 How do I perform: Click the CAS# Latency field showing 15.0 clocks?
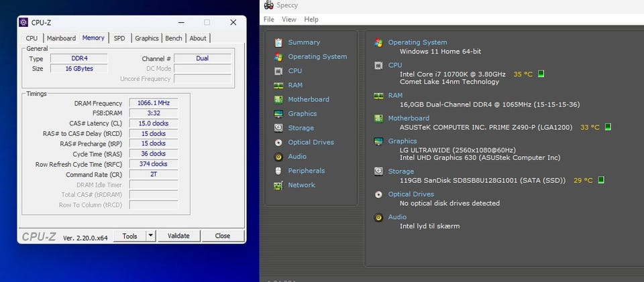click(x=154, y=123)
